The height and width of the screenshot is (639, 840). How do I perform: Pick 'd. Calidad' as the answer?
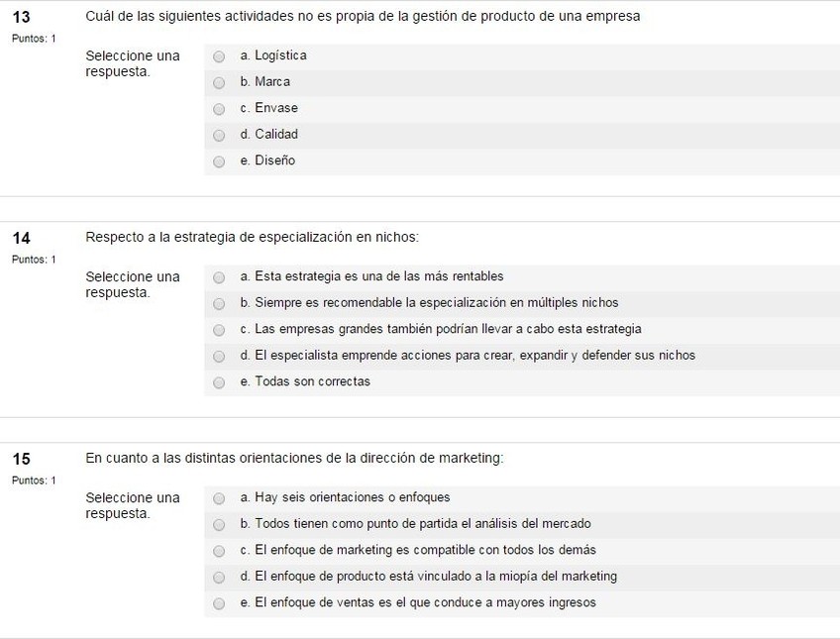pyautogui.click(x=219, y=136)
